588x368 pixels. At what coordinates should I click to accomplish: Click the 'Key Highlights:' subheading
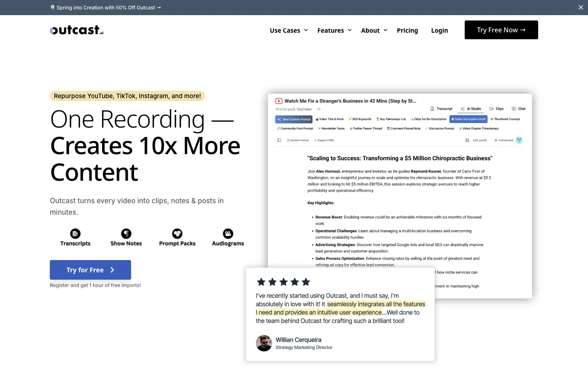click(x=321, y=203)
